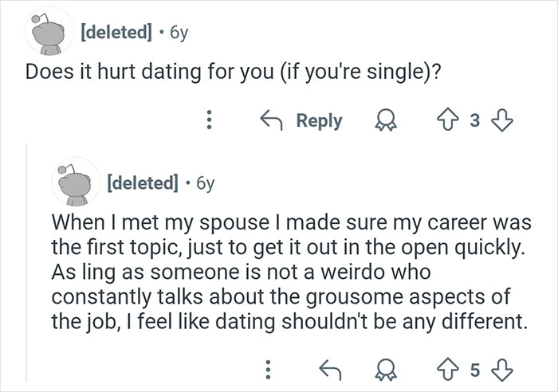Screen dimensions: 558x392
Task: Upvote the comment asking about dating
Action: 452,121
